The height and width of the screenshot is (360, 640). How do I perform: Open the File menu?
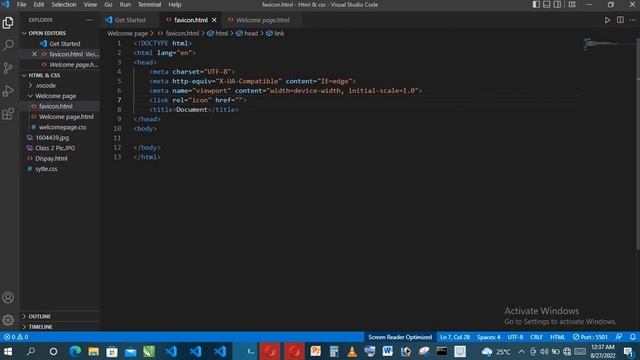[21, 4]
